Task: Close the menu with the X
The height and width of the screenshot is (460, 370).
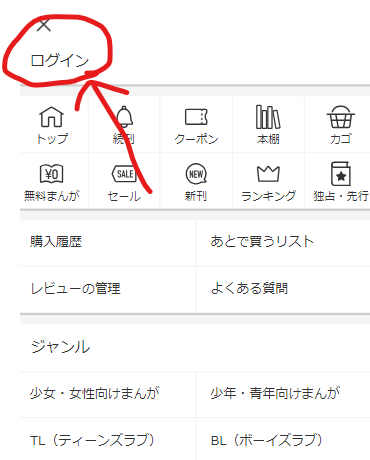Action: click(x=44, y=25)
